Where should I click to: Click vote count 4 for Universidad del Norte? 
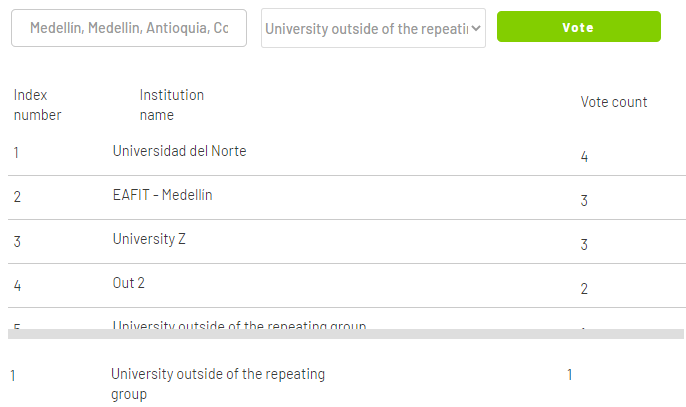point(584,157)
